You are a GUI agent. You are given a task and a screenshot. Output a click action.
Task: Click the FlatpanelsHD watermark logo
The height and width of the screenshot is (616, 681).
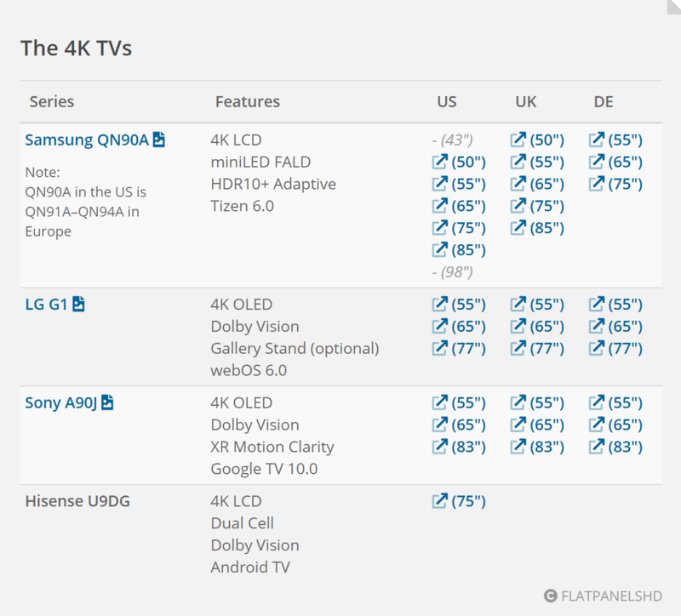tap(603, 596)
